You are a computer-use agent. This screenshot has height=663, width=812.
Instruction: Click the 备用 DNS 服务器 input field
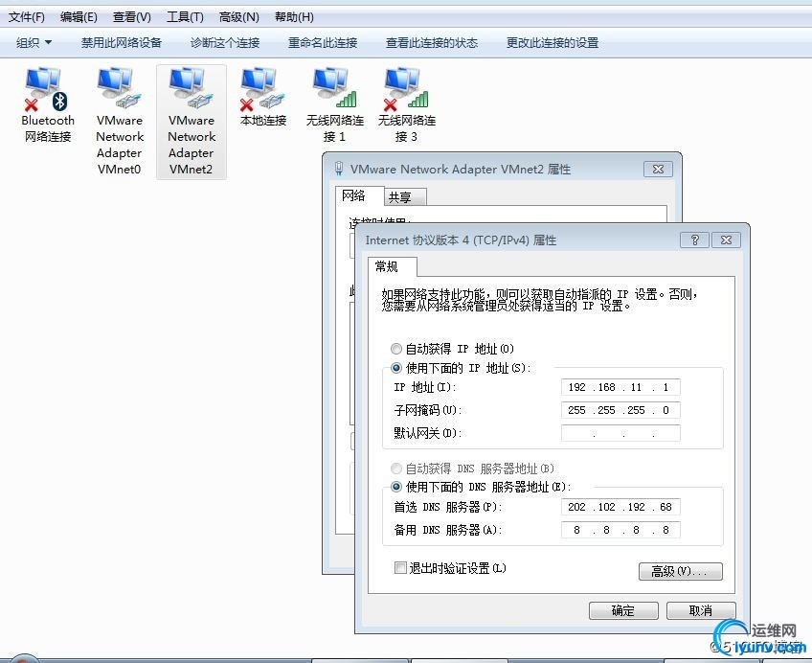coord(620,530)
